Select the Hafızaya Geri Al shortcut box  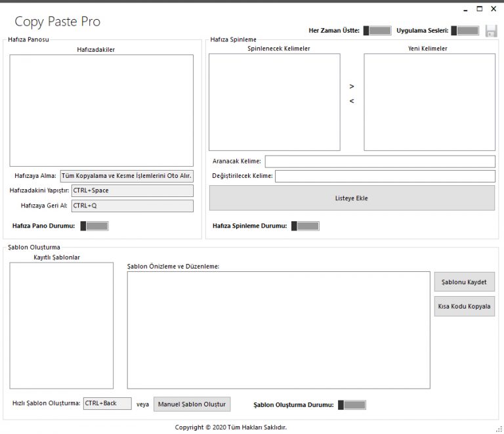tap(132, 206)
